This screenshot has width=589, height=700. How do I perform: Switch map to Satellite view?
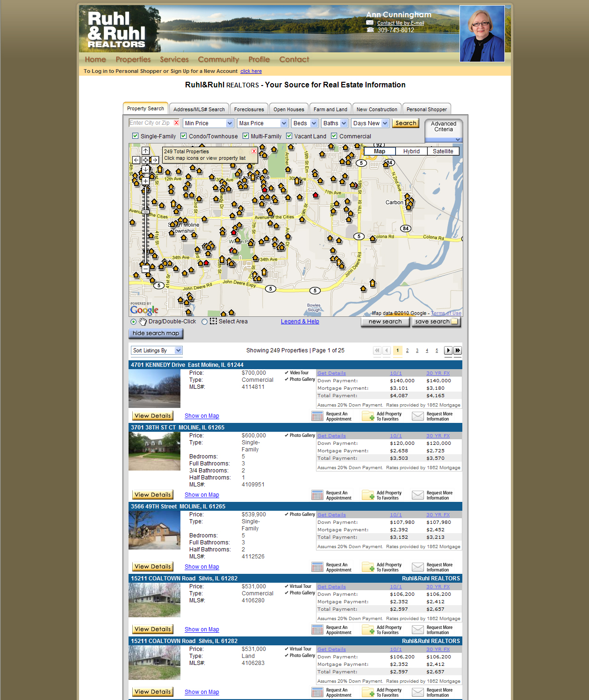(x=443, y=151)
